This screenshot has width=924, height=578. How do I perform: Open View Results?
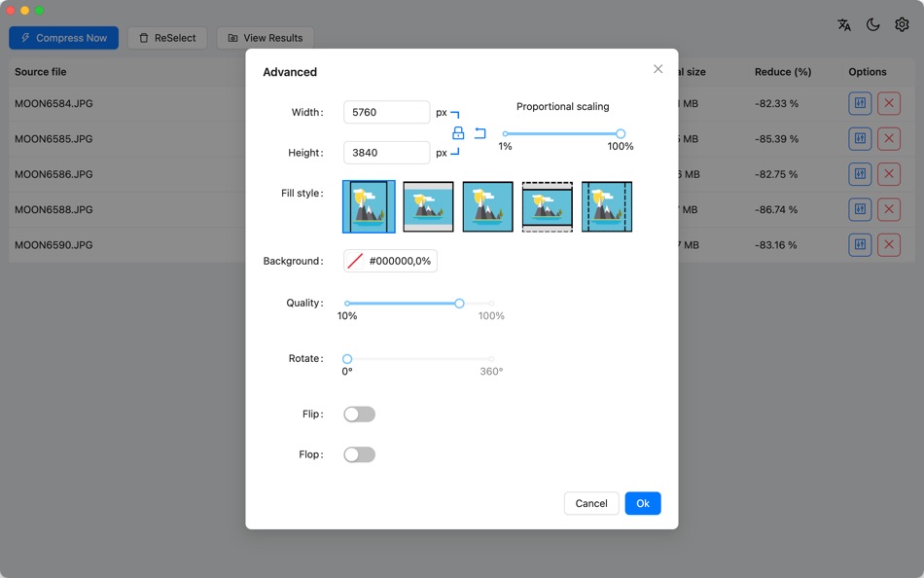click(265, 37)
